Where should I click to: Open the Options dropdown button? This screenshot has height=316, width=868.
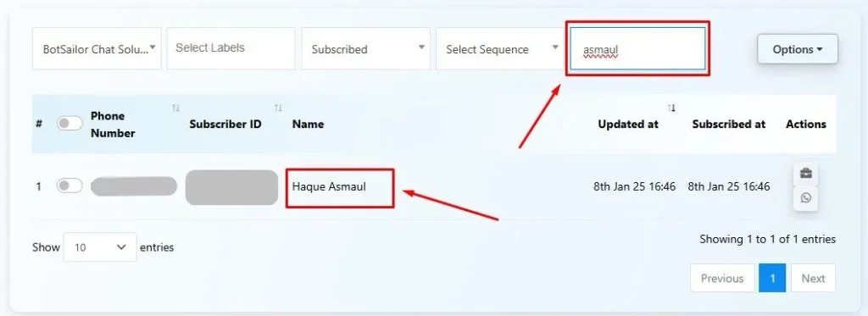pyautogui.click(x=797, y=49)
